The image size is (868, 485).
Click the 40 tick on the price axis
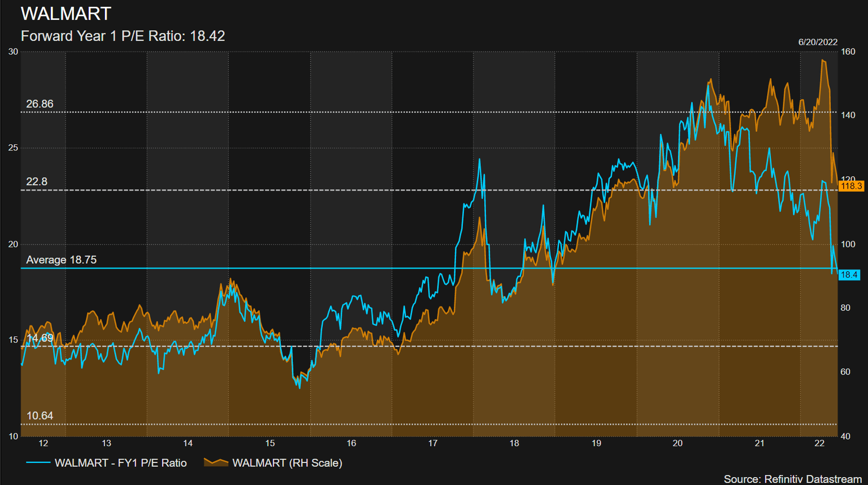(x=846, y=436)
